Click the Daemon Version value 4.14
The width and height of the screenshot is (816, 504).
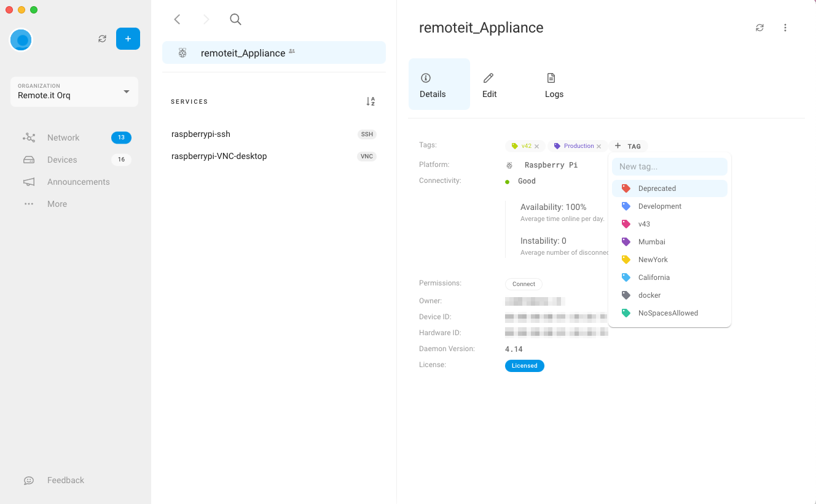[x=514, y=349]
